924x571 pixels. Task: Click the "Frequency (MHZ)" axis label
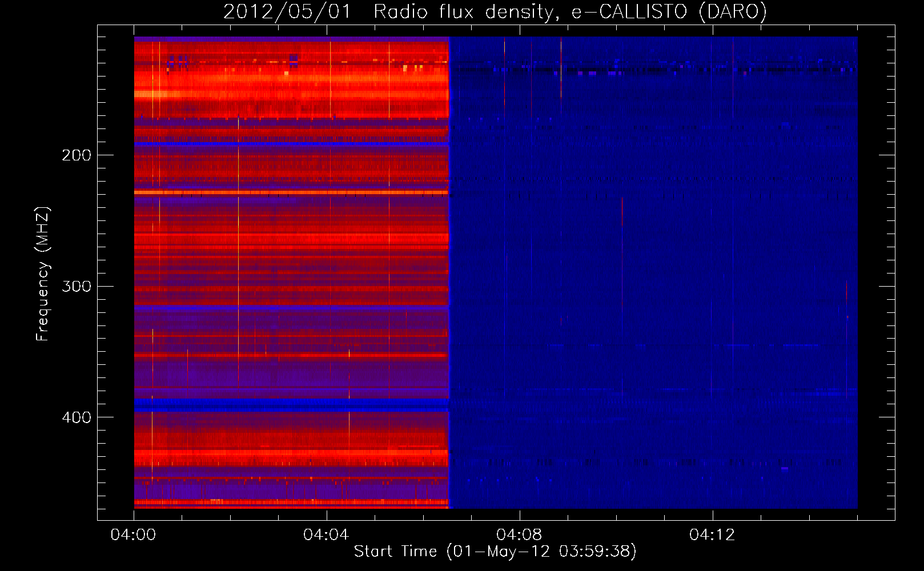click(x=43, y=274)
